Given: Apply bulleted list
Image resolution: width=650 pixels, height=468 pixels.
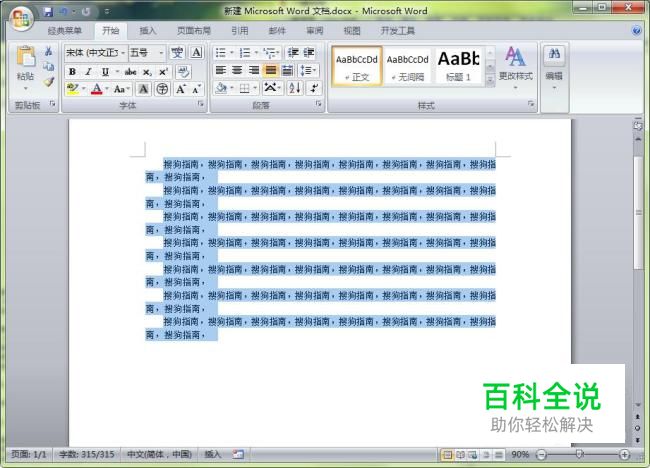Looking at the screenshot, I should (221, 53).
